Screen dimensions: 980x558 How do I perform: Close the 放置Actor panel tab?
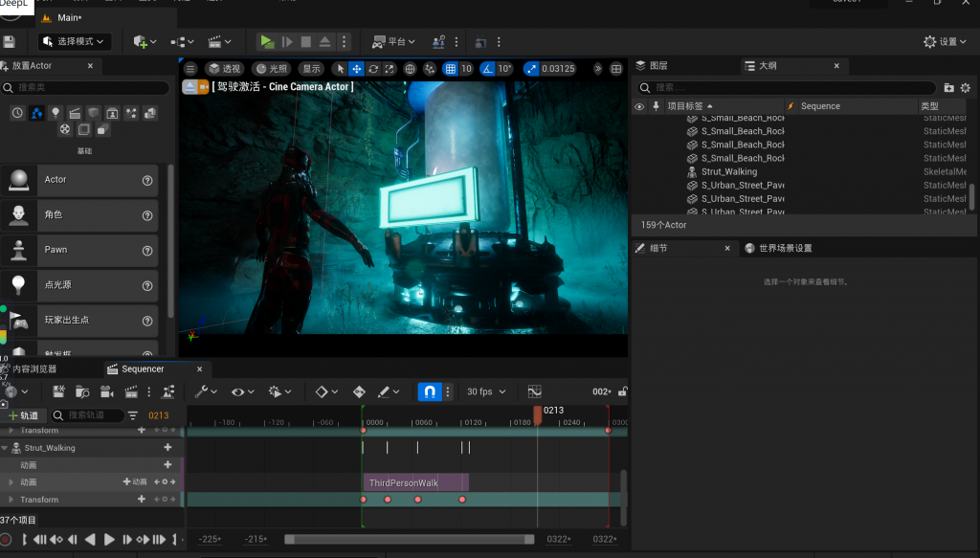point(91,66)
